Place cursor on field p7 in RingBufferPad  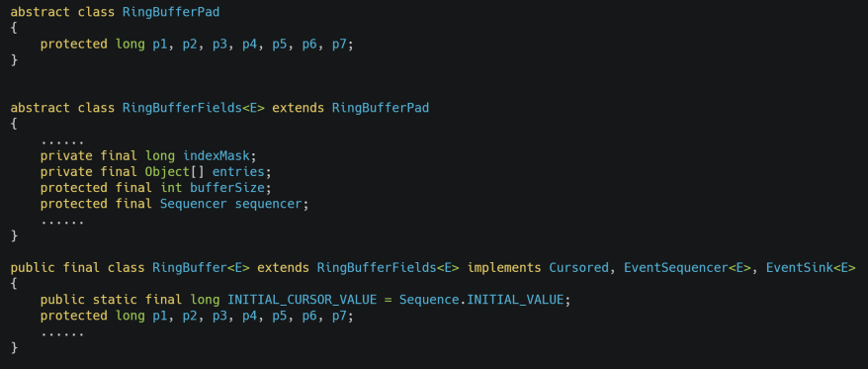point(340,45)
